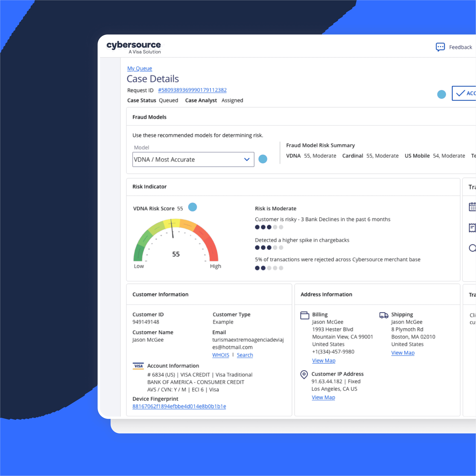Open the Feedback label in the header
Screen dimensions: 476x476
coord(460,47)
